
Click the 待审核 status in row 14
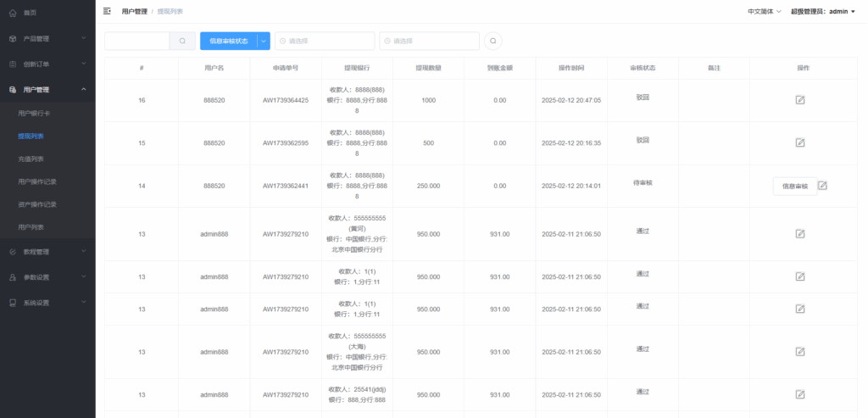[643, 182]
